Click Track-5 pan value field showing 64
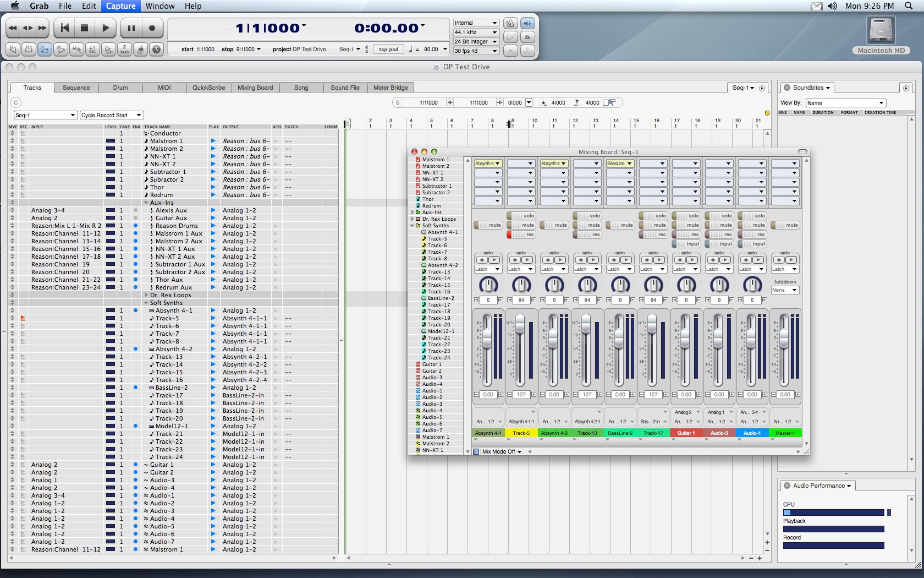924x578 pixels. coord(521,300)
